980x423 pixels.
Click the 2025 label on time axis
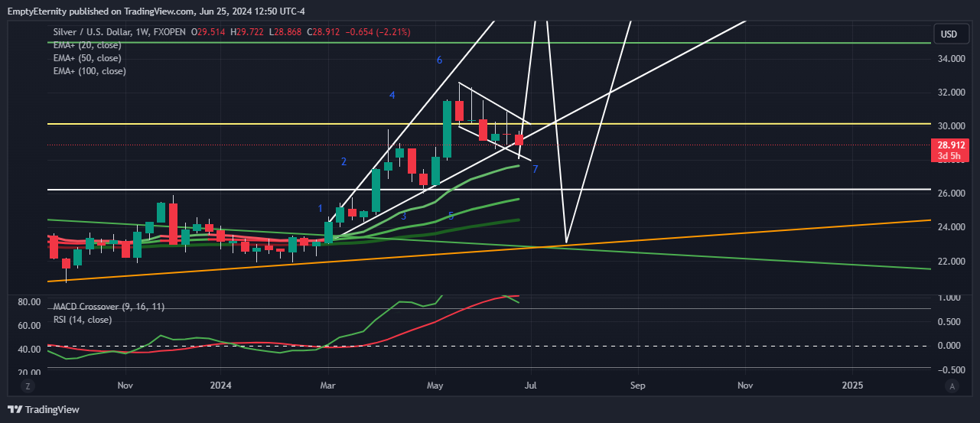[851, 386]
